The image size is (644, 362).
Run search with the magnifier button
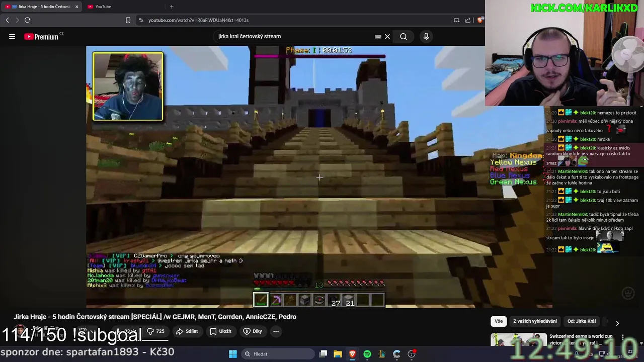(x=404, y=36)
